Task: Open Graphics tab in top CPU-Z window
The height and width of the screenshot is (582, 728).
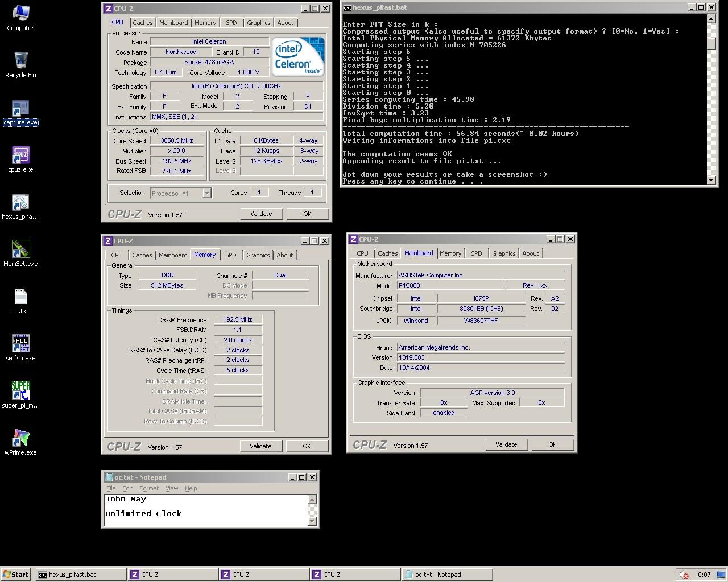Action: pyautogui.click(x=258, y=23)
